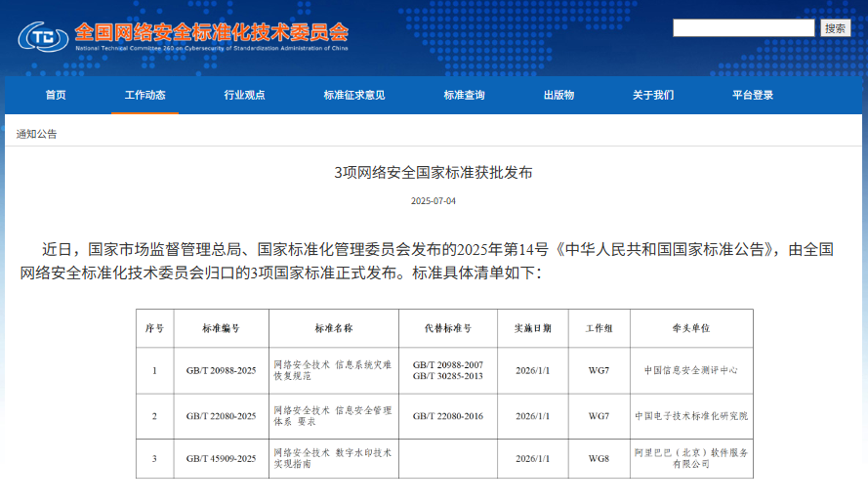Focus the search input field

[x=743, y=28]
